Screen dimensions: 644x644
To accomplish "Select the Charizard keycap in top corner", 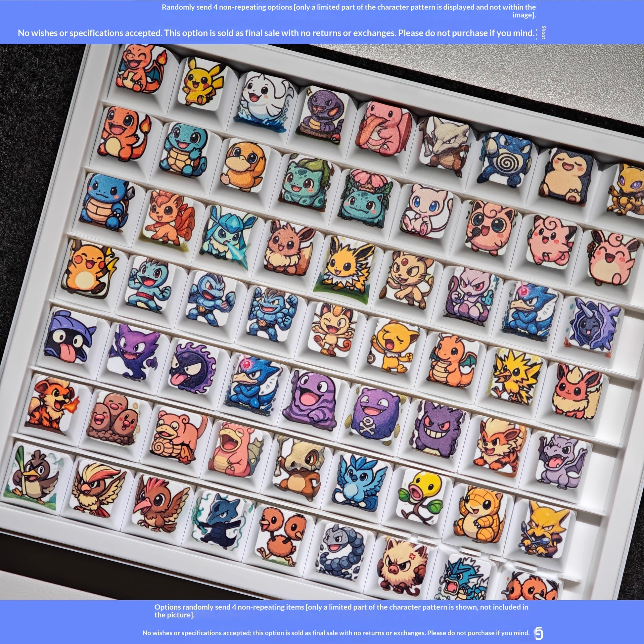I will coord(142,68).
